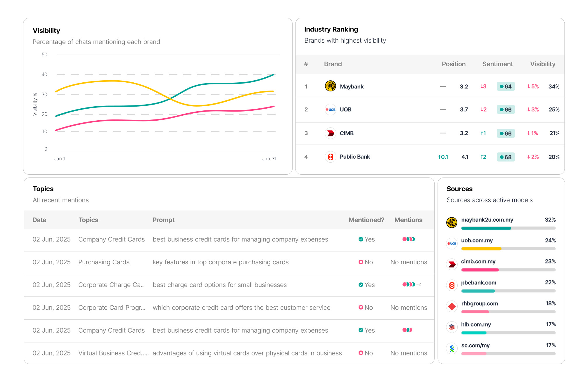The image size is (588, 382).
Task: Click the mention dots with +2 indicator
Action: [411, 284]
